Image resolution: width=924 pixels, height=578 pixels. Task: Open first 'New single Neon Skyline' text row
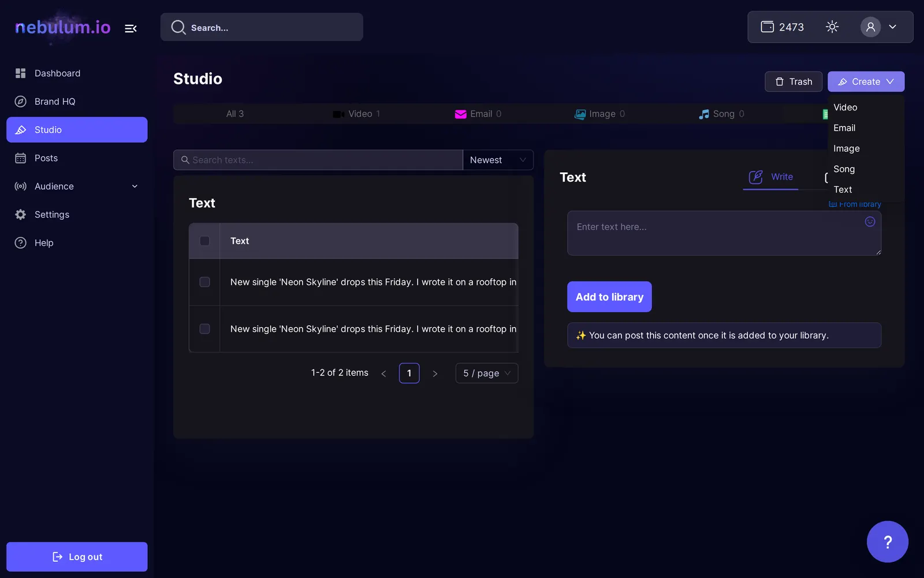click(373, 282)
